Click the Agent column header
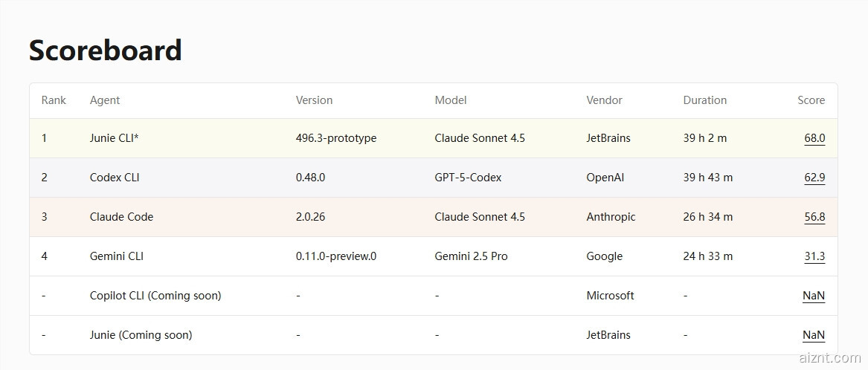Screen dimensions: 868x370 point(105,100)
